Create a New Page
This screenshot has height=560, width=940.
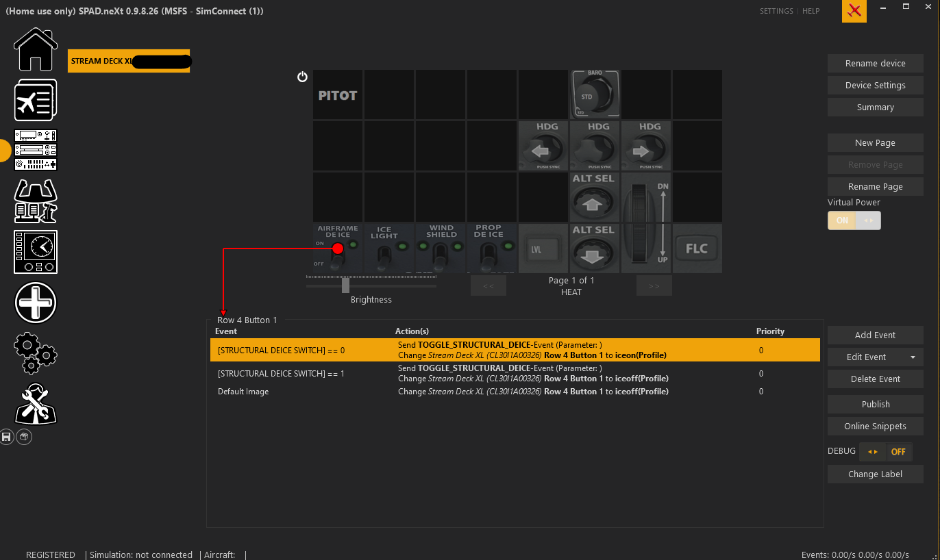coord(876,142)
